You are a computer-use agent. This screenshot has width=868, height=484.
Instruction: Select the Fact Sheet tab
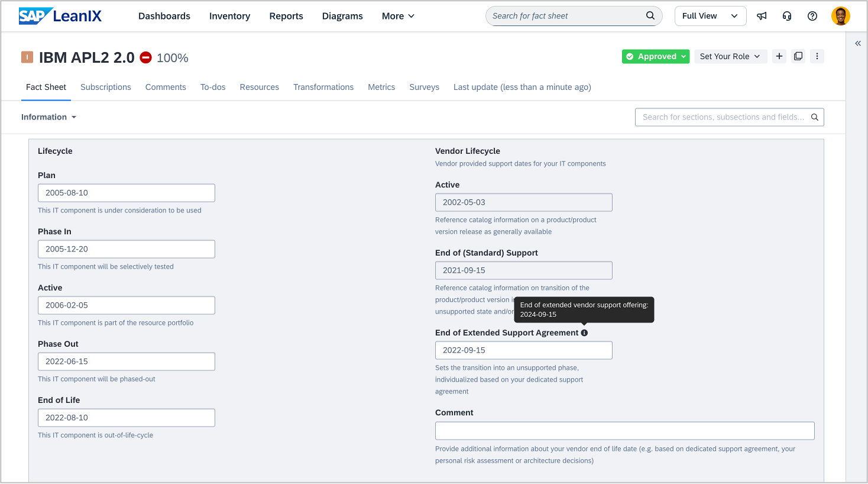click(46, 87)
